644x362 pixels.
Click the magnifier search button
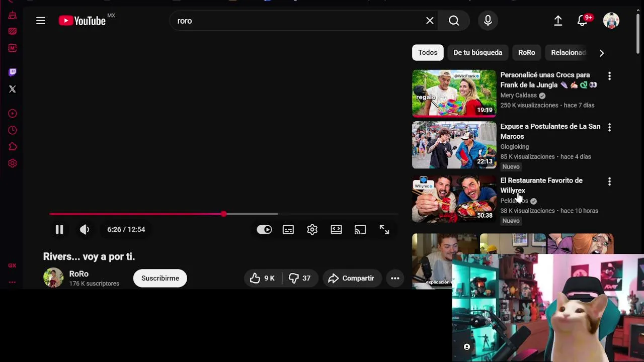click(454, 21)
